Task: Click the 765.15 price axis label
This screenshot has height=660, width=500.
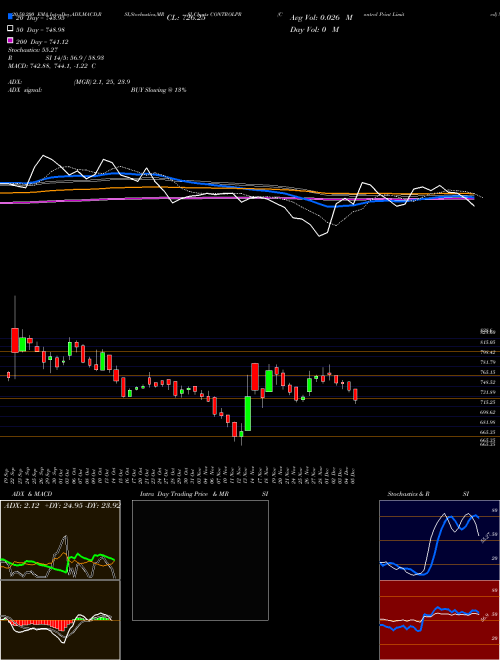Action: [x=487, y=372]
